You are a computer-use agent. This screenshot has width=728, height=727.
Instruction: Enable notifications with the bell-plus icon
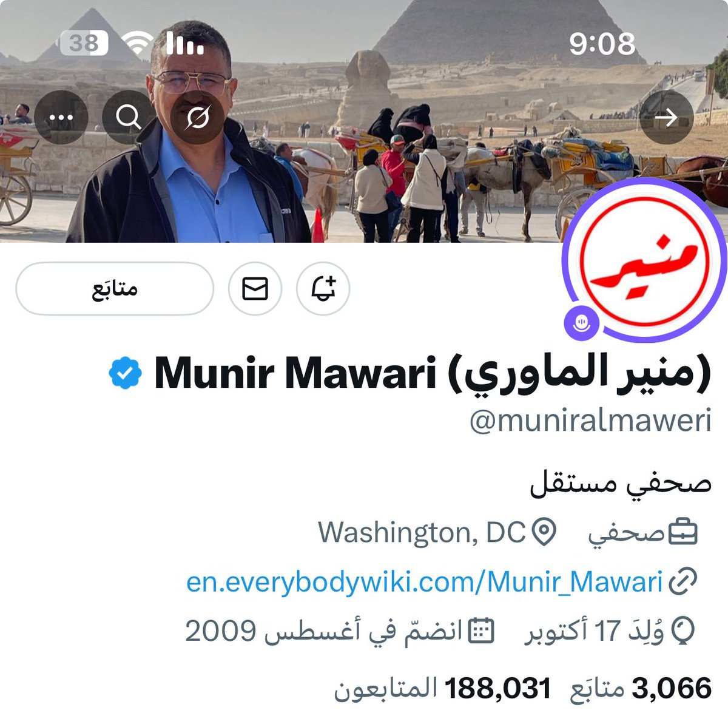click(x=323, y=288)
